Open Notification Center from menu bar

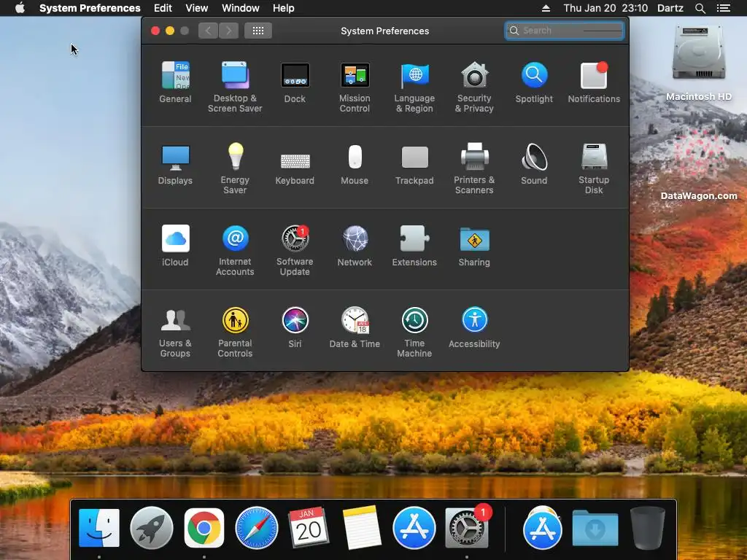click(x=724, y=8)
